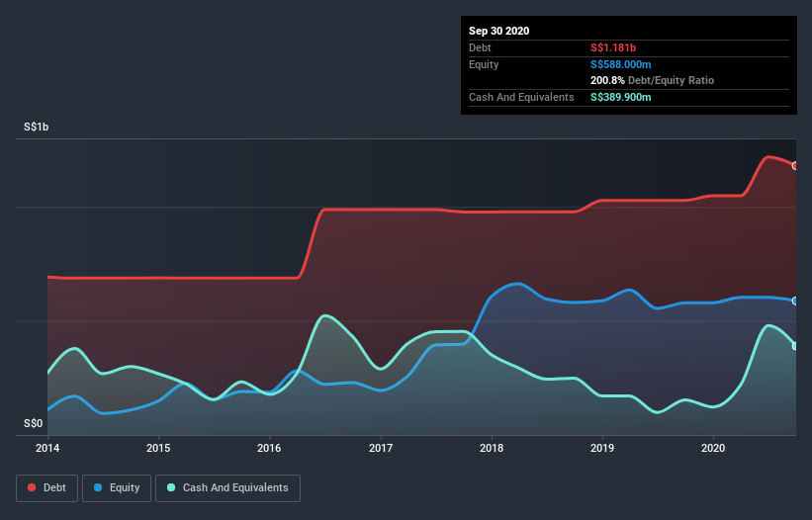Click the 2015 axis label
Image resolution: width=812 pixels, height=520 pixels.
[x=158, y=448]
